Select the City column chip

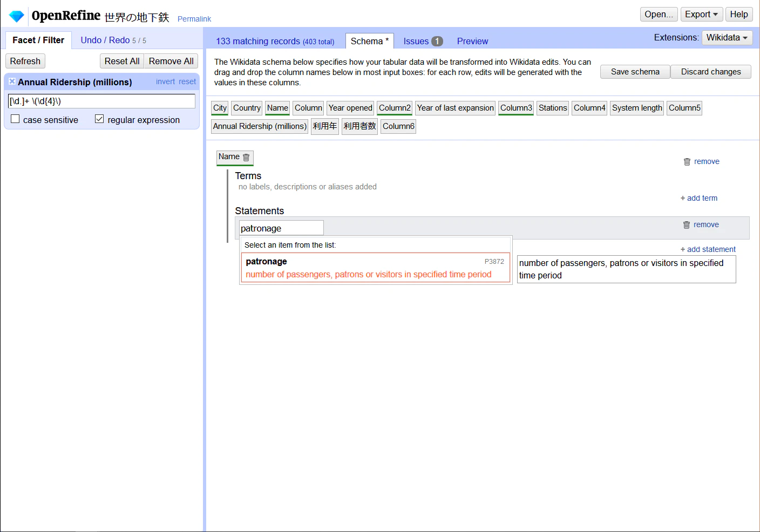[x=220, y=108]
